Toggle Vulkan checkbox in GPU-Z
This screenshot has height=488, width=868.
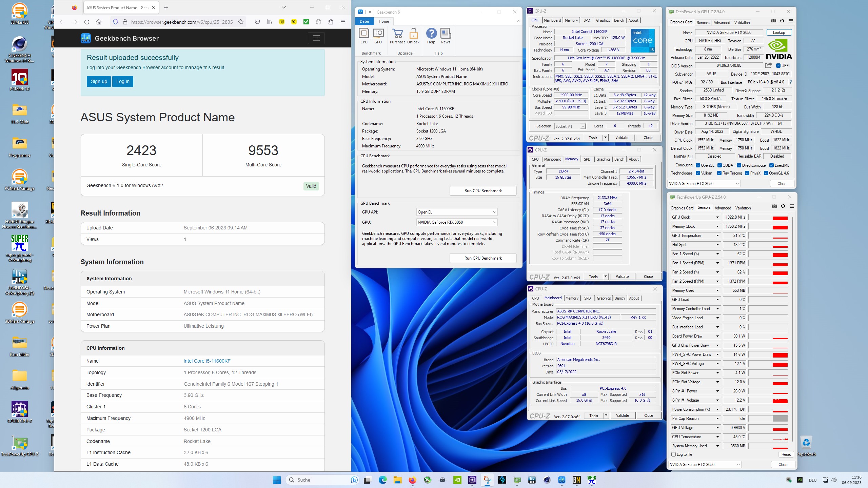click(x=698, y=173)
